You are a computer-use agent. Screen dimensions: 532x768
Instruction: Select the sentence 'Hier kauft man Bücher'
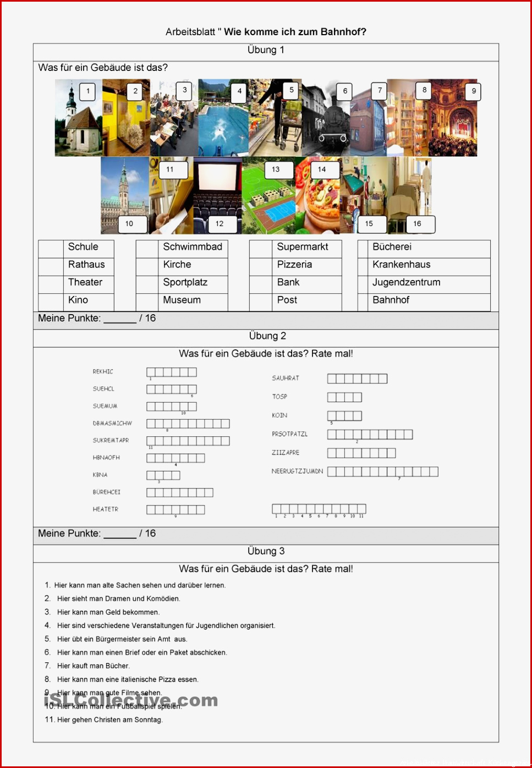(x=94, y=666)
